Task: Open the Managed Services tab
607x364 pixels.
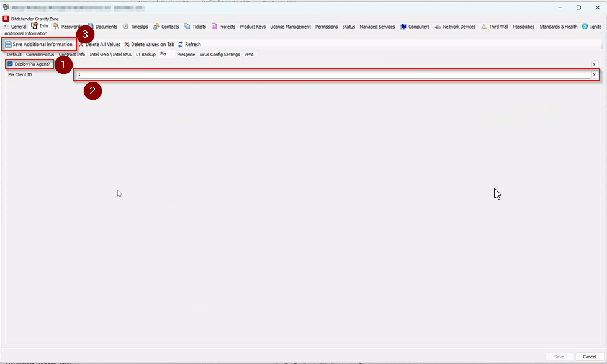Action: pyautogui.click(x=377, y=27)
